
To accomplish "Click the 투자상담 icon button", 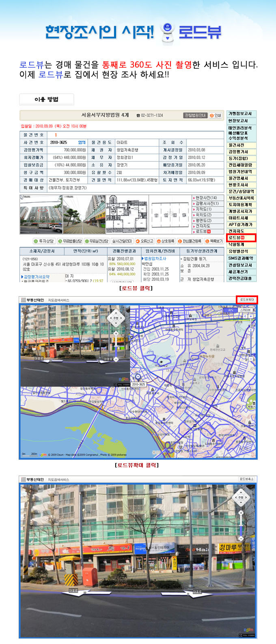I will click(x=44, y=241).
